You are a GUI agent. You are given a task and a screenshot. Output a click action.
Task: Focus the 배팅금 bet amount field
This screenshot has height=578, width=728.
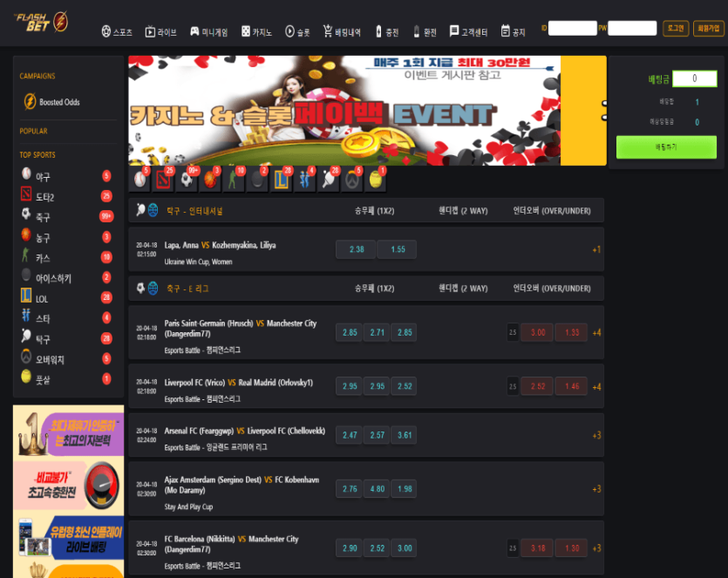(695, 78)
